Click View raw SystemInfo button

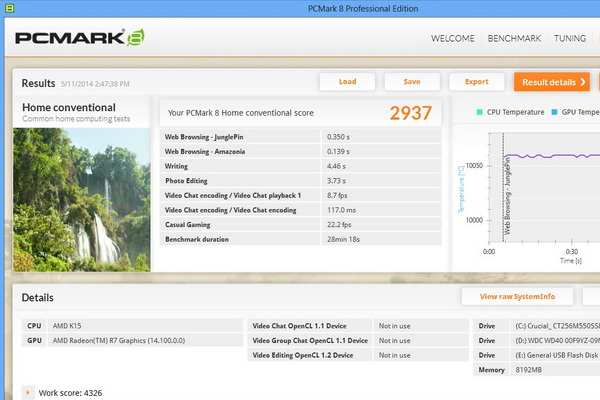[x=517, y=296]
